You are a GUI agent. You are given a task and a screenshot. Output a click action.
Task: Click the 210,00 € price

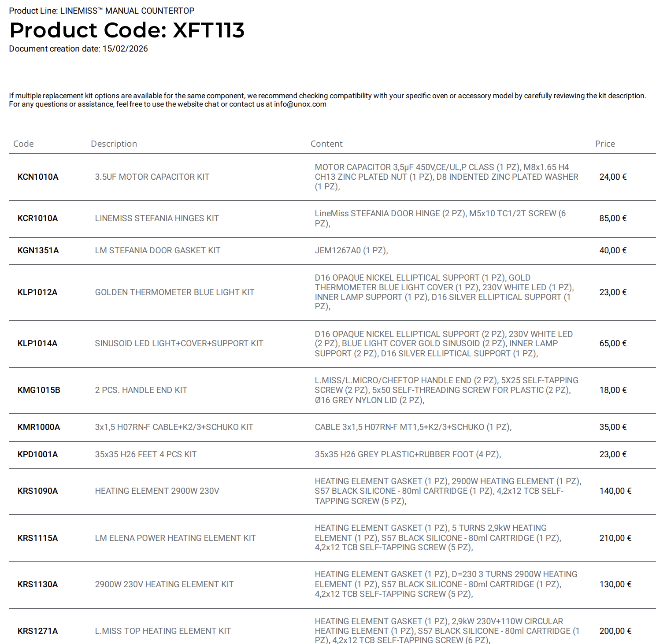click(x=615, y=538)
